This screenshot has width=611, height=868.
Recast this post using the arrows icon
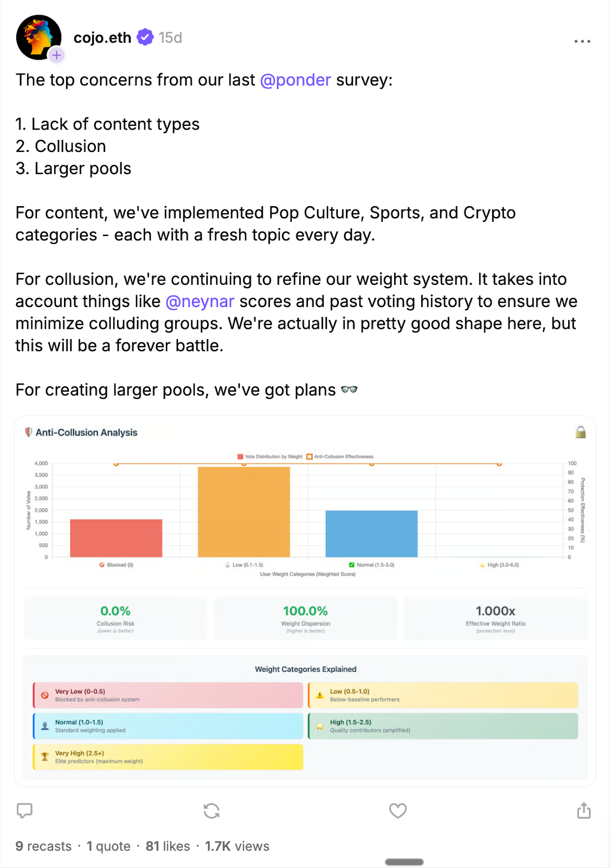click(211, 810)
